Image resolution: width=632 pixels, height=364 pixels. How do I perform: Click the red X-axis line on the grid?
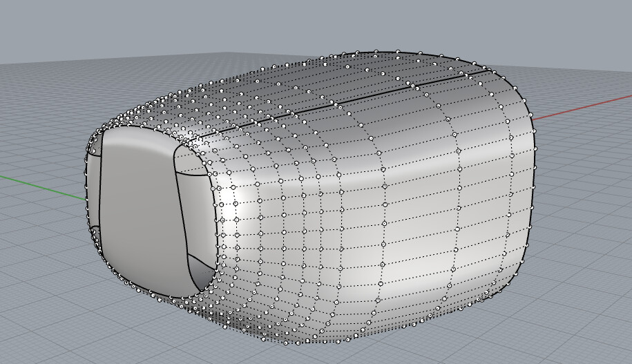pos(582,108)
